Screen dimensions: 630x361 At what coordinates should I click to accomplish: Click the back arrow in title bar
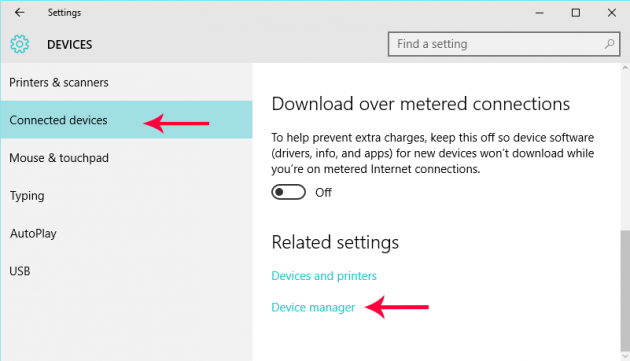[19, 12]
